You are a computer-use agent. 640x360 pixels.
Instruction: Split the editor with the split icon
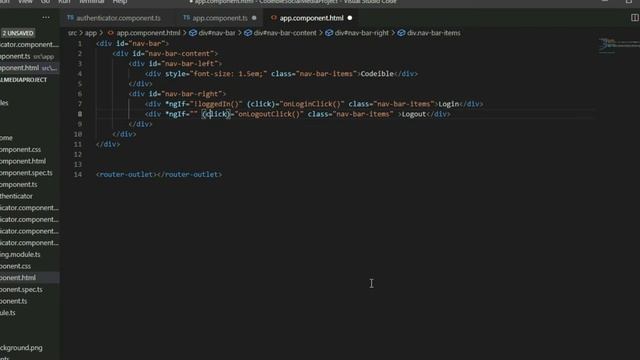coord(635,18)
